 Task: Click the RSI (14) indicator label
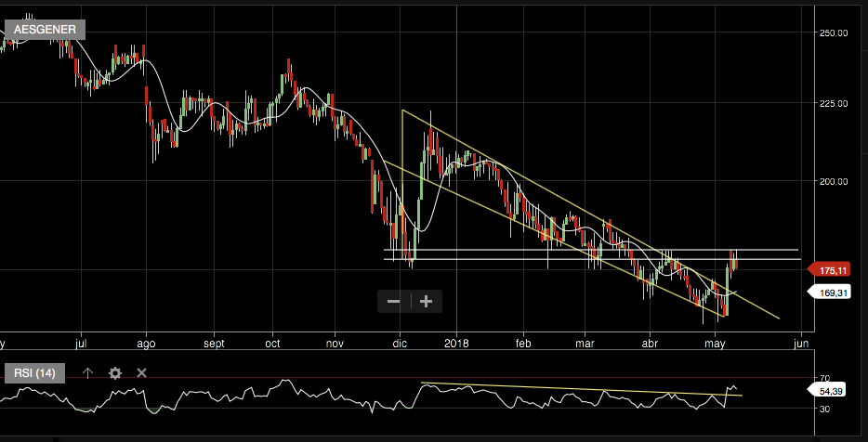tap(34, 373)
